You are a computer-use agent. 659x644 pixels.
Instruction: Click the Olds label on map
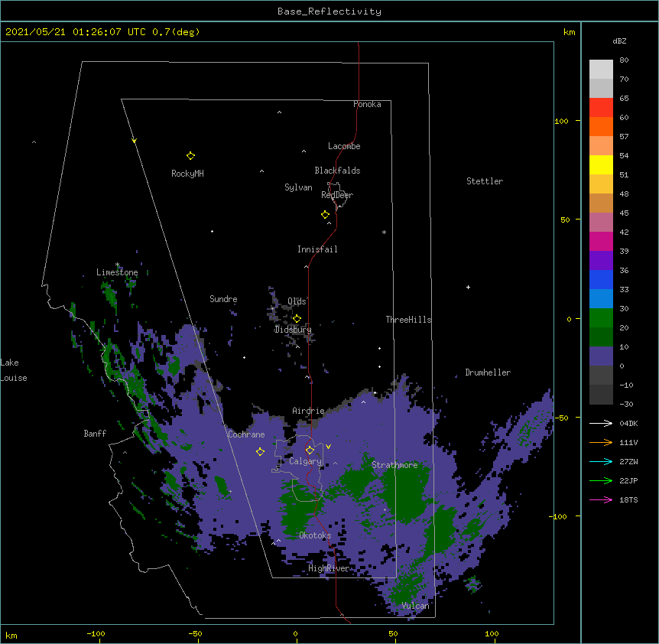click(x=297, y=301)
